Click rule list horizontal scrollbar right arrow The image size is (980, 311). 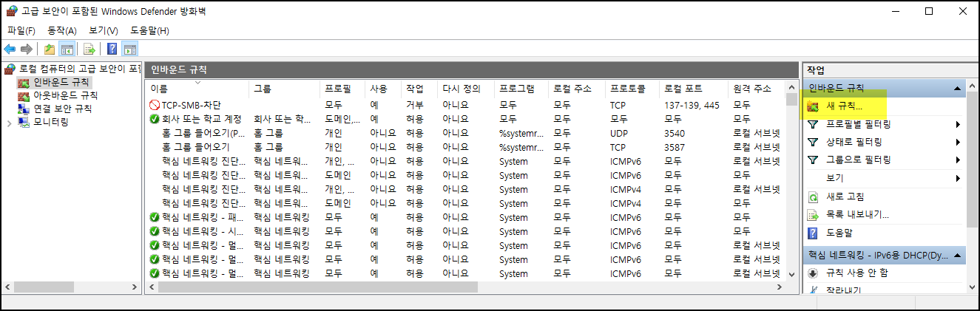coord(780,287)
